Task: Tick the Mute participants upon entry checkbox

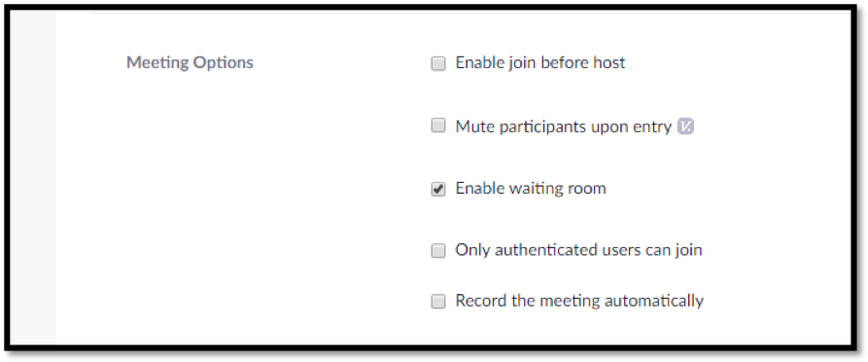Action: (x=437, y=126)
